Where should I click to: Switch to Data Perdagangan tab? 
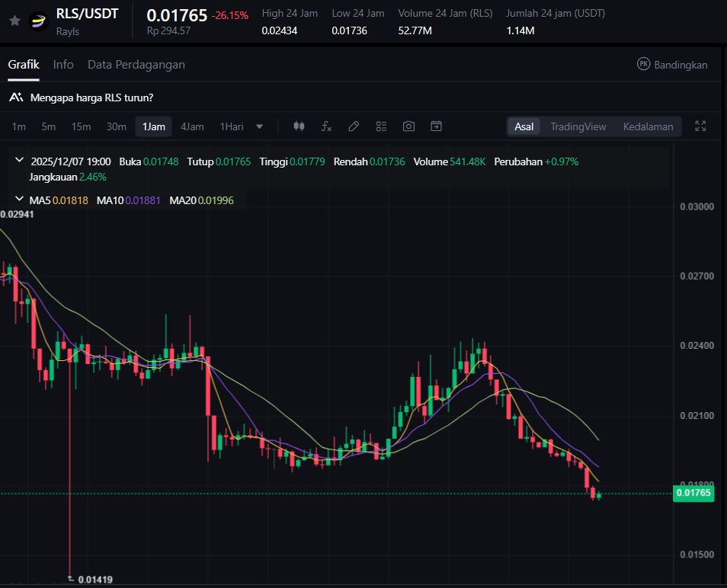136,65
